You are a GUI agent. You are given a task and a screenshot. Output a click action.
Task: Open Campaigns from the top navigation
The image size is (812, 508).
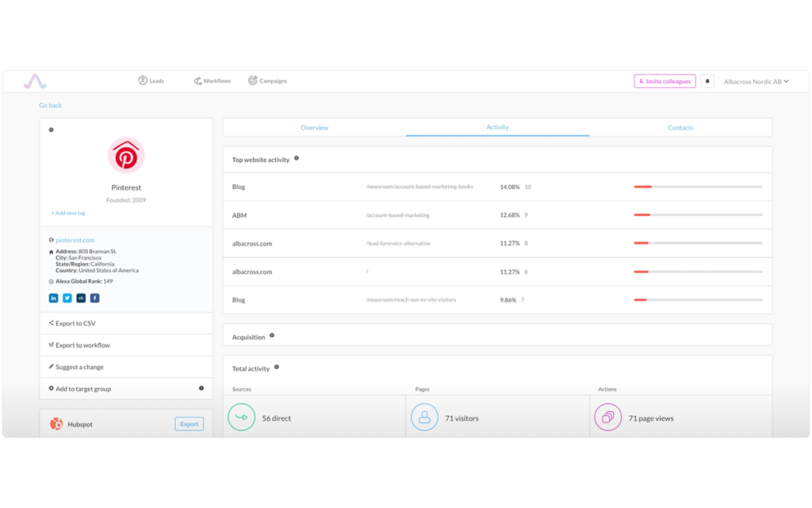click(267, 81)
